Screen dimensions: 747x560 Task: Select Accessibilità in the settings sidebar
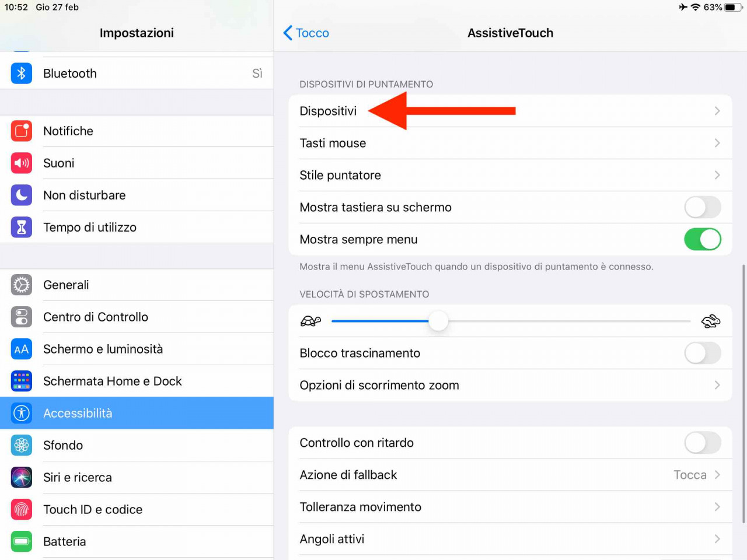tap(137, 413)
